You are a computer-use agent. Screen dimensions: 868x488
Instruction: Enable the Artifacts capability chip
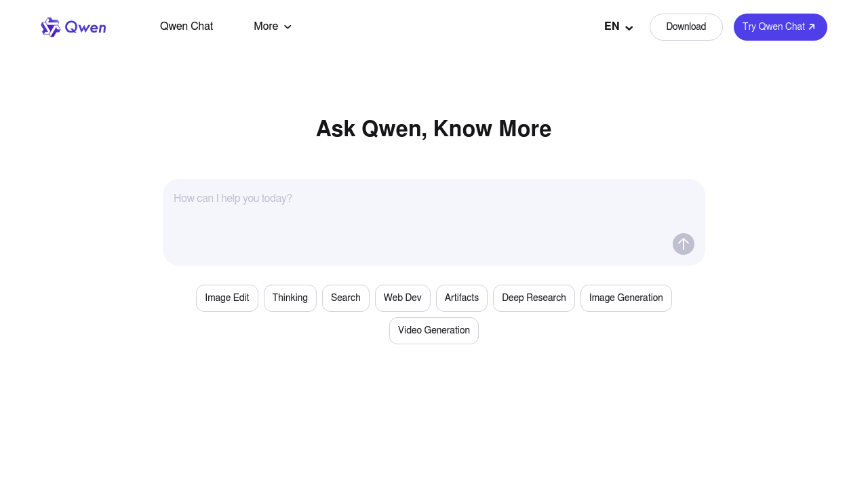point(461,298)
